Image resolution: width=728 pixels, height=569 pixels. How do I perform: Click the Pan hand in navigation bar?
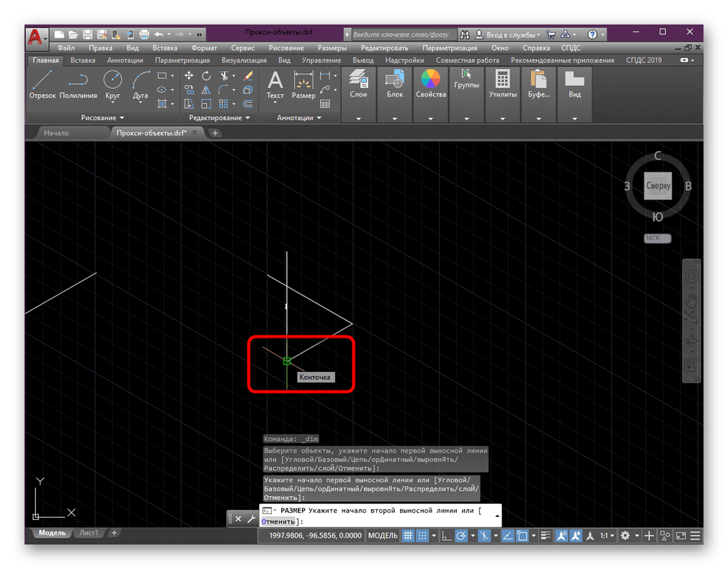(691, 300)
